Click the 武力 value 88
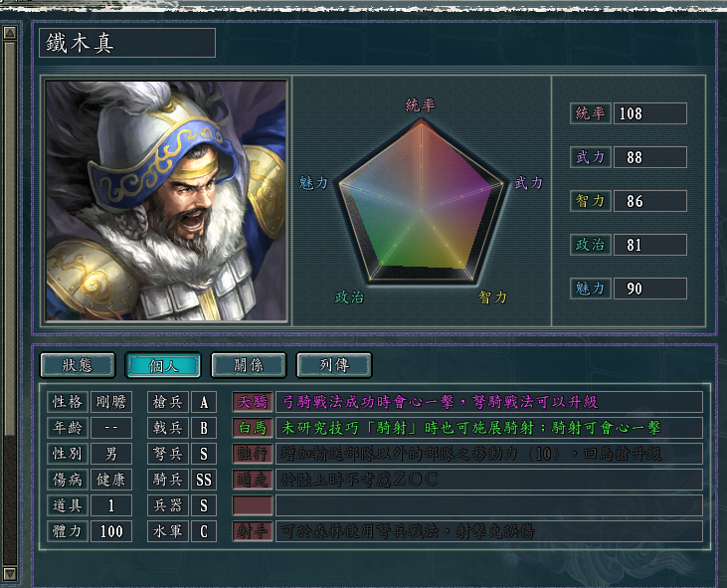Viewport: 727px width, 588px height. pos(650,157)
